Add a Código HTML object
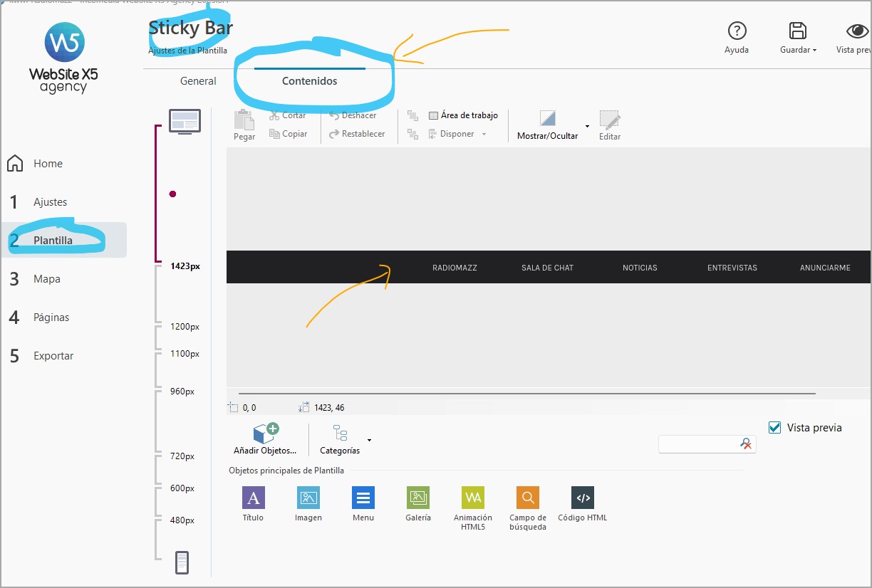 click(582, 498)
